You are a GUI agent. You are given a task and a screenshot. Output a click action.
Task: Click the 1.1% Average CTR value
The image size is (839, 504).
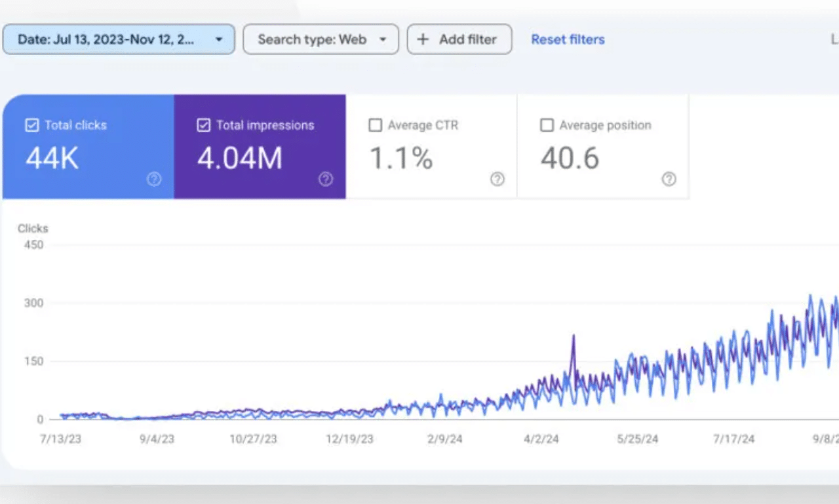(401, 159)
